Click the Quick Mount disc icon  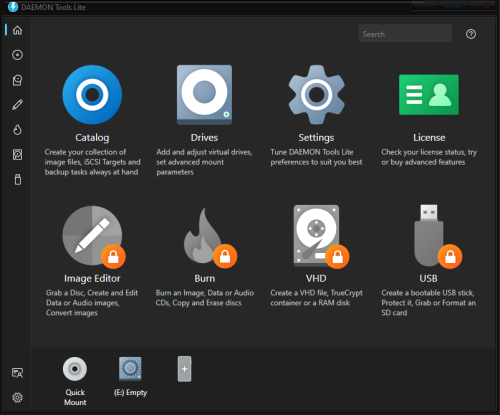tap(75, 369)
